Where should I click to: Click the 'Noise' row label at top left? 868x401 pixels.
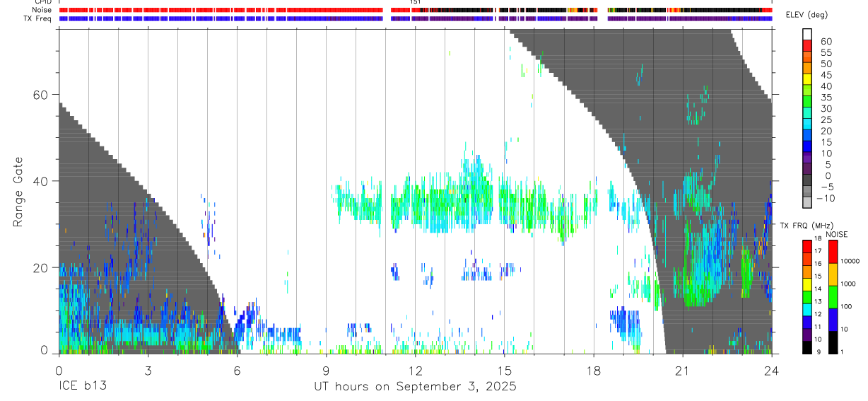click(42, 10)
